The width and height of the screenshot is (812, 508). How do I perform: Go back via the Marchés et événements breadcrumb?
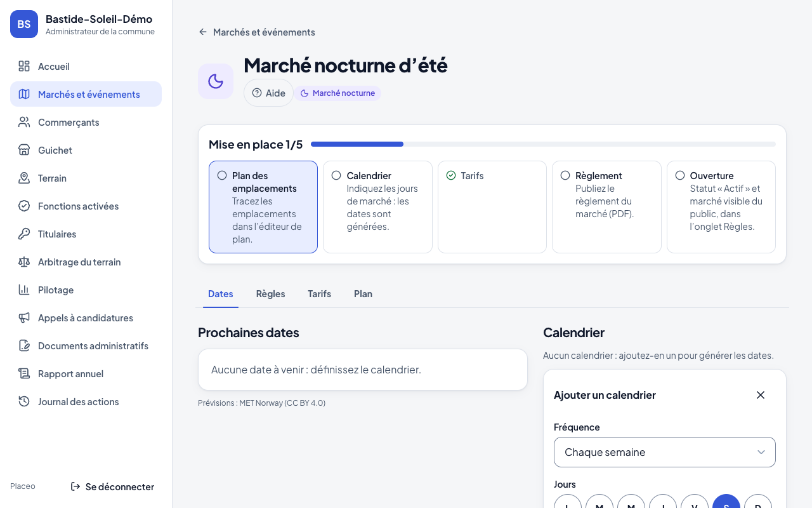click(256, 32)
